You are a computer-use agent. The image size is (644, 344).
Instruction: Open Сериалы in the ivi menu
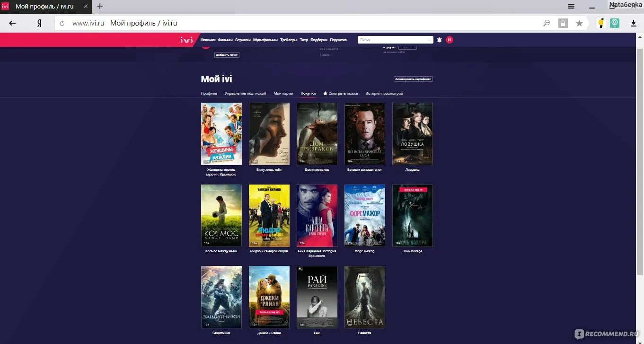click(243, 40)
